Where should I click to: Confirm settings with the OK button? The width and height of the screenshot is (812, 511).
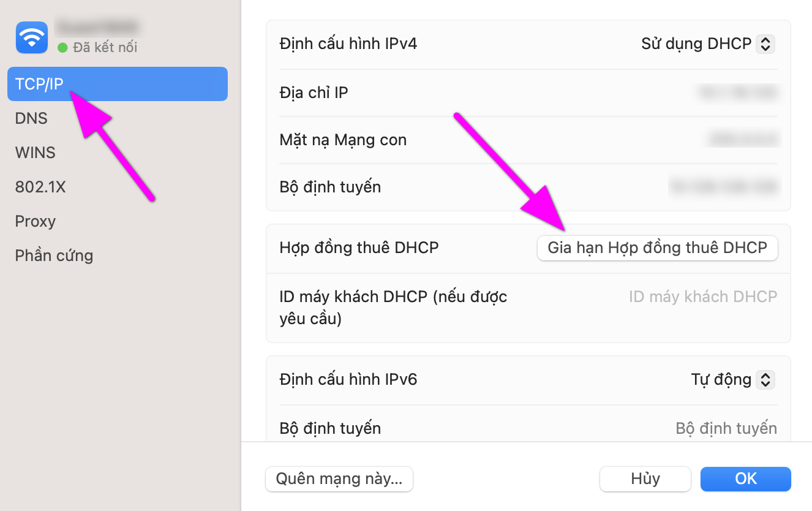(x=745, y=479)
